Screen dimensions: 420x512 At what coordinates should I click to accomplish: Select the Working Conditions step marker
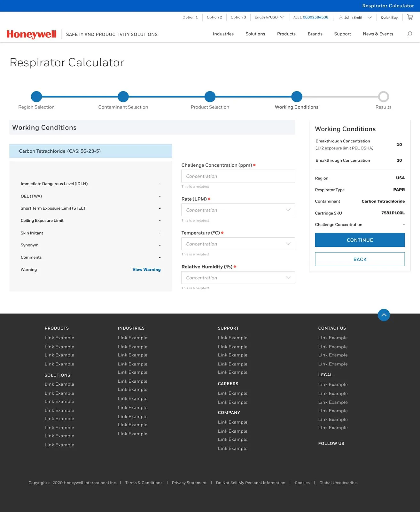pyautogui.click(x=297, y=96)
